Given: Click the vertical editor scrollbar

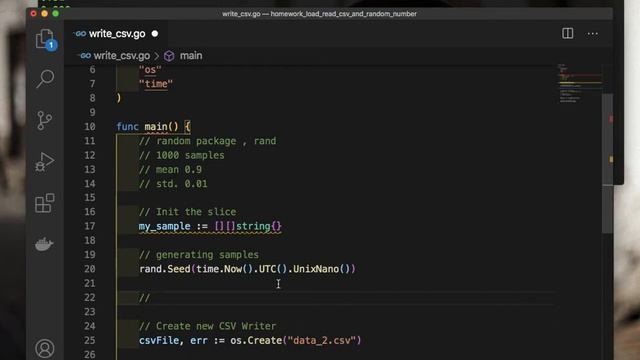Looking at the screenshot, I should coord(607,163).
